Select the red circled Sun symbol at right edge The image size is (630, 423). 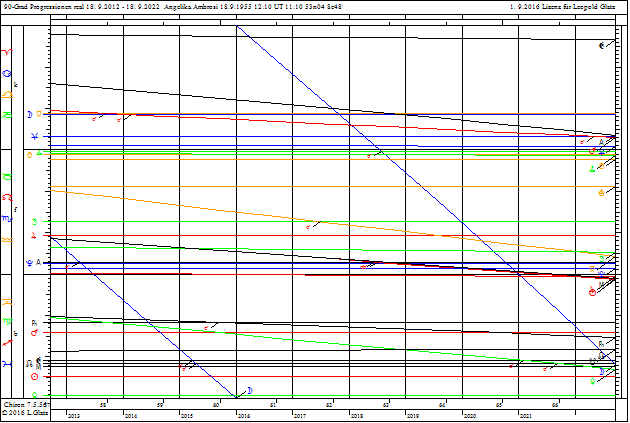[x=593, y=292]
